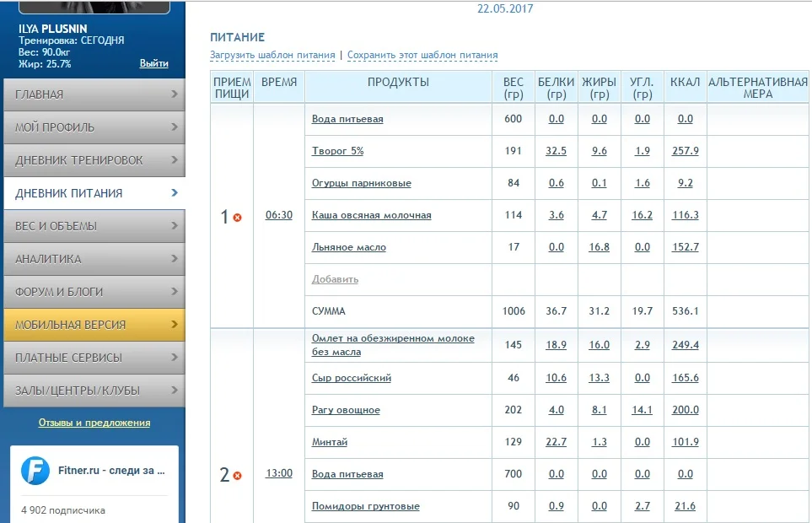Open Отзывы и предложения feedback link
This screenshot has width=812, height=523.
pyautogui.click(x=94, y=423)
